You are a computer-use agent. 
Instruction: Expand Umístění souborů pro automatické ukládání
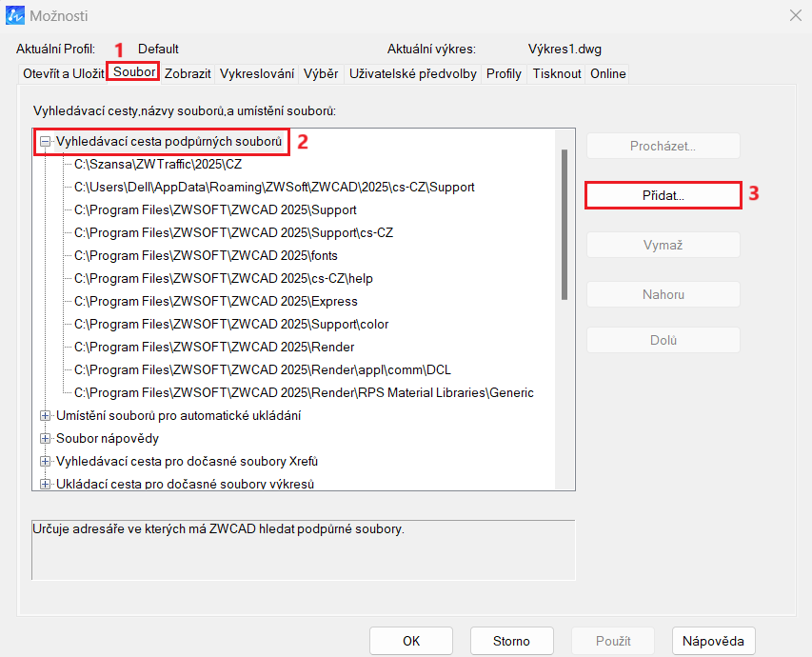point(46,415)
